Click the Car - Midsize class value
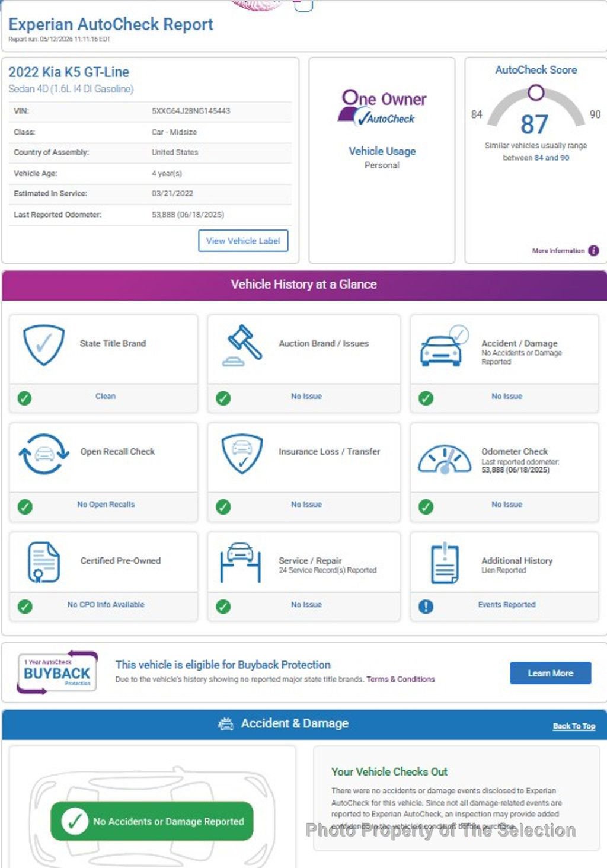607x868 pixels. [174, 132]
